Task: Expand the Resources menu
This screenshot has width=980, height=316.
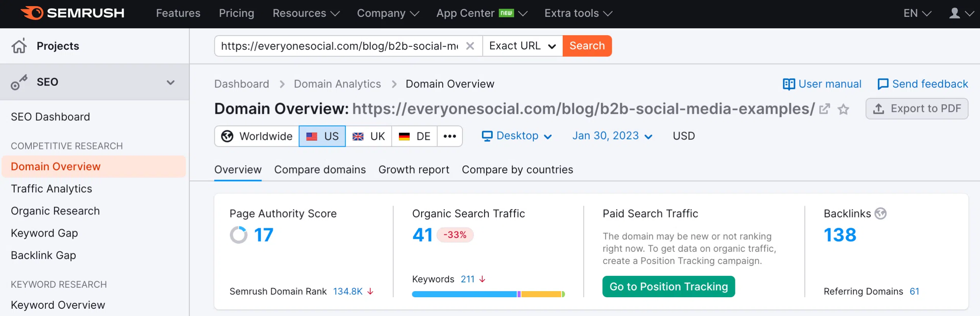Action: point(306,13)
